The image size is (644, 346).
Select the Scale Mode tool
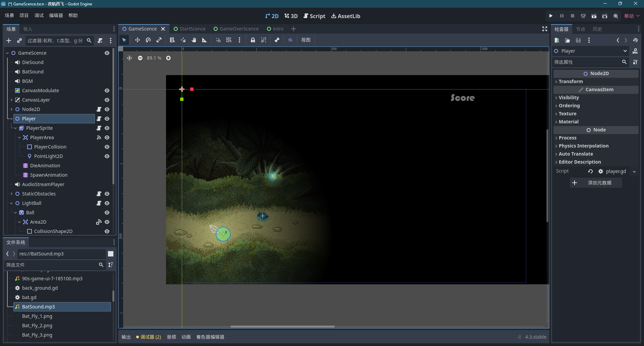159,40
